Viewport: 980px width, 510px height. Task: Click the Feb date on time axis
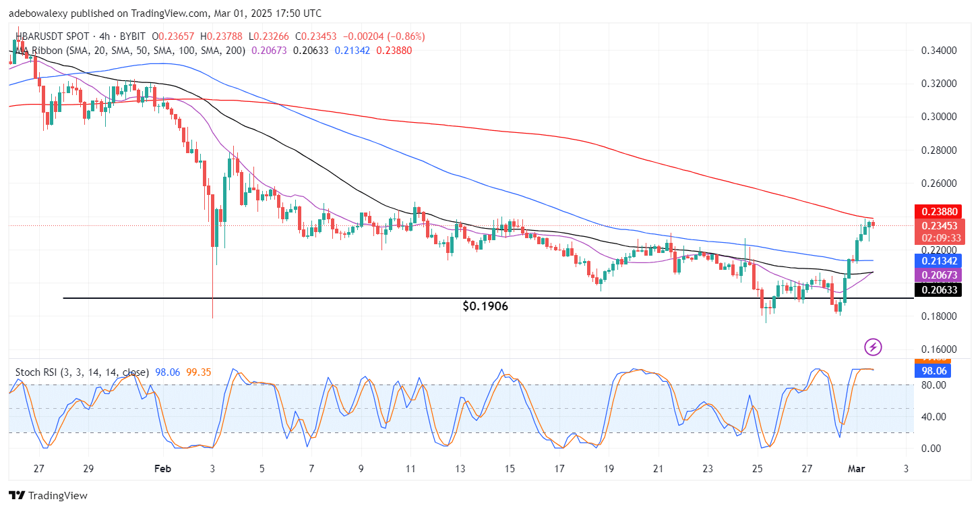pyautogui.click(x=162, y=469)
